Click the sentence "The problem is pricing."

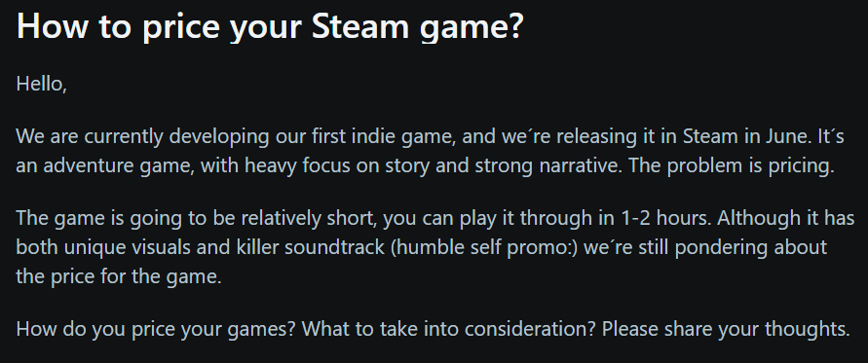point(732,165)
